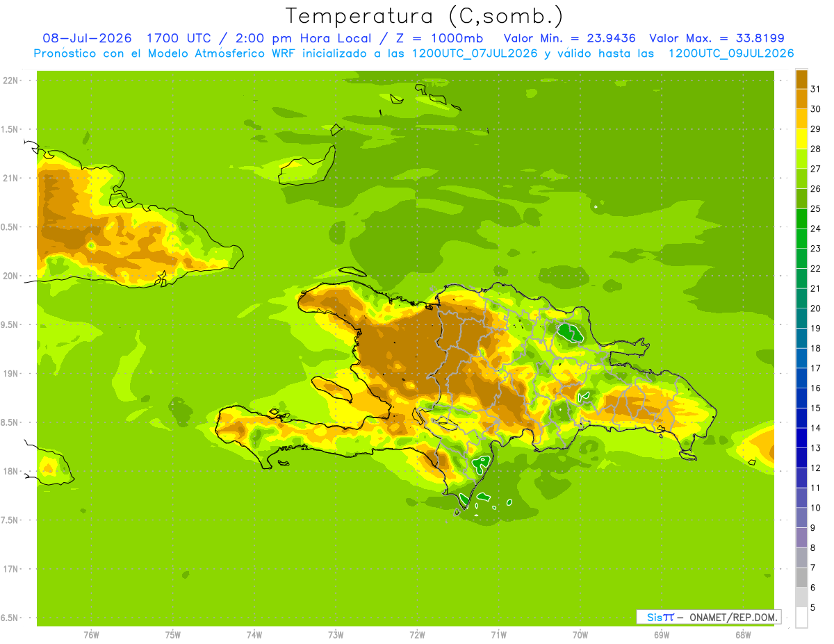Click the '8.5N' latitude axis label
The image size is (834, 644).
(10, 422)
